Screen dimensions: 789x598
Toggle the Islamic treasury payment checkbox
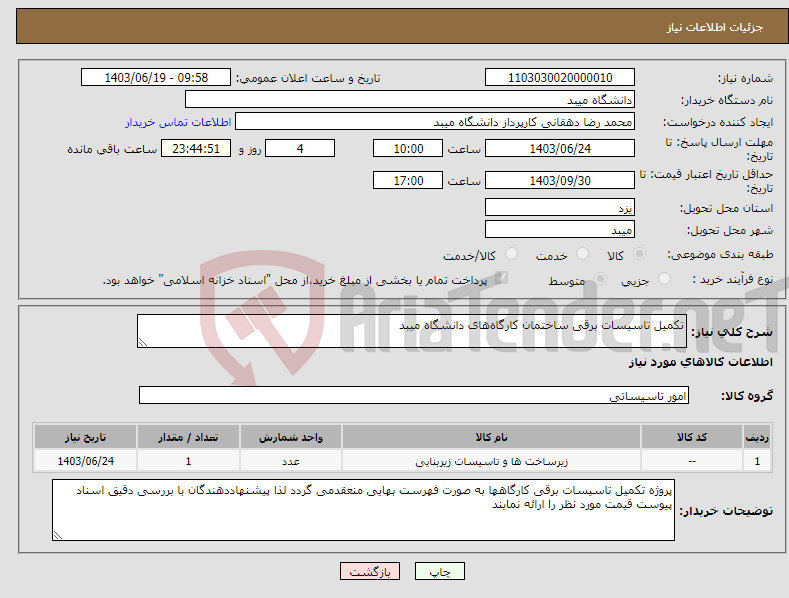point(501,278)
